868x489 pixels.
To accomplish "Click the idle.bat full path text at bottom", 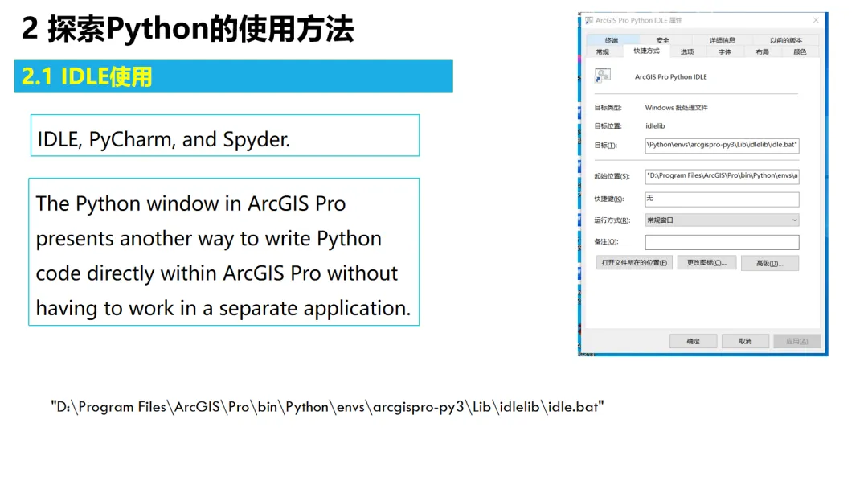I will [327, 407].
